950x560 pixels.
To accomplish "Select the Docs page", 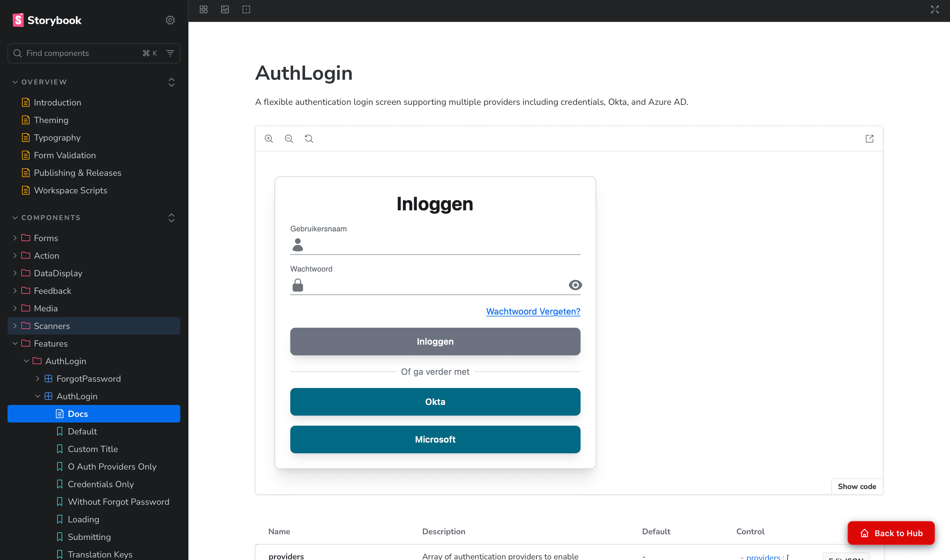I will coord(94,414).
